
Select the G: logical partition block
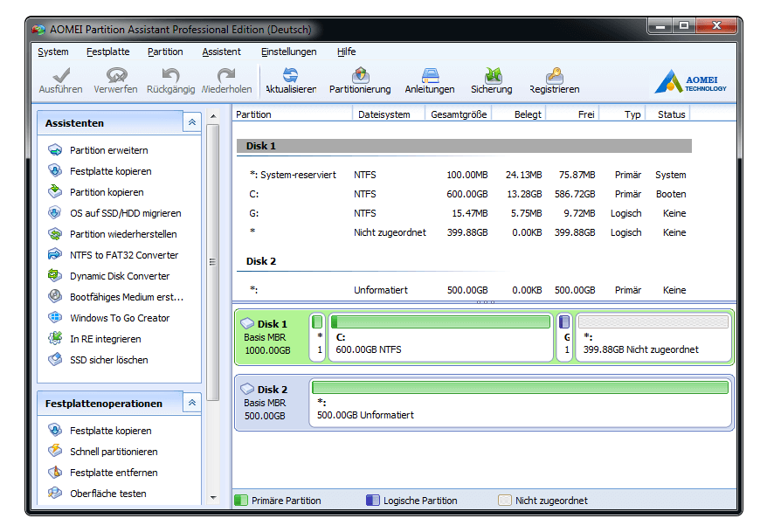[564, 337]
